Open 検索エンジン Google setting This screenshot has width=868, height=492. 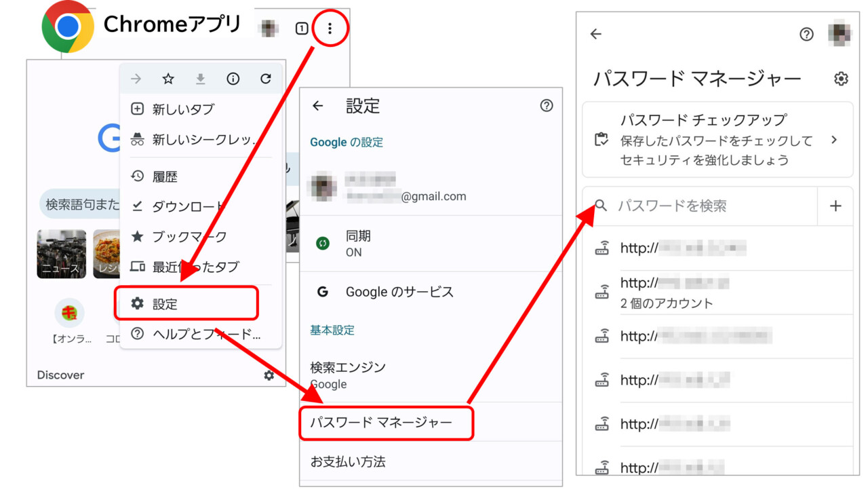431,375
